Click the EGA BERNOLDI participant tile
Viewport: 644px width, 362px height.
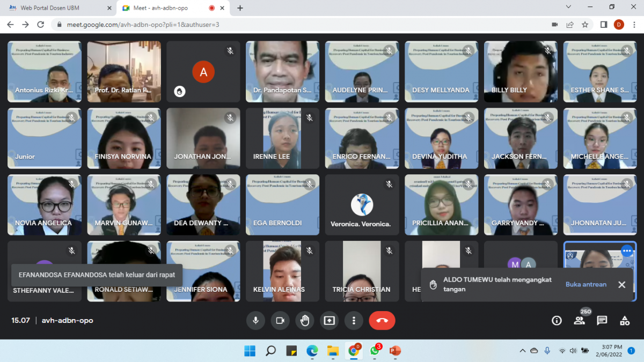tap(283, 205)
